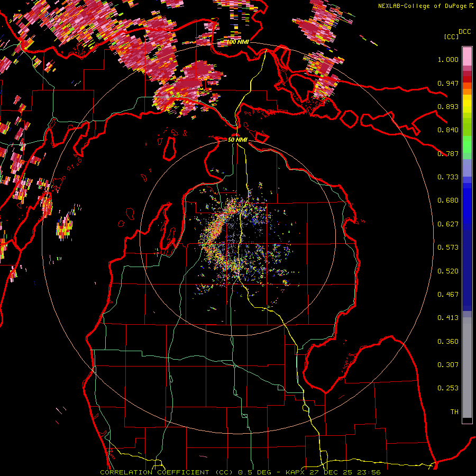The width and height of the screenshot is (476, 476).
Task: Click the KAPX radar site identifier
Action: [x=296, y=472]
